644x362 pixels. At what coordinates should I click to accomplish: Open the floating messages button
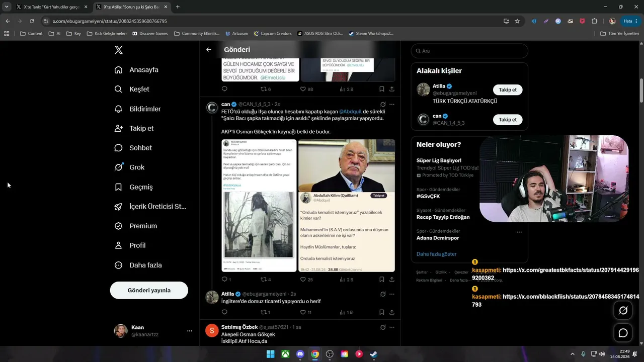[623, 333]
